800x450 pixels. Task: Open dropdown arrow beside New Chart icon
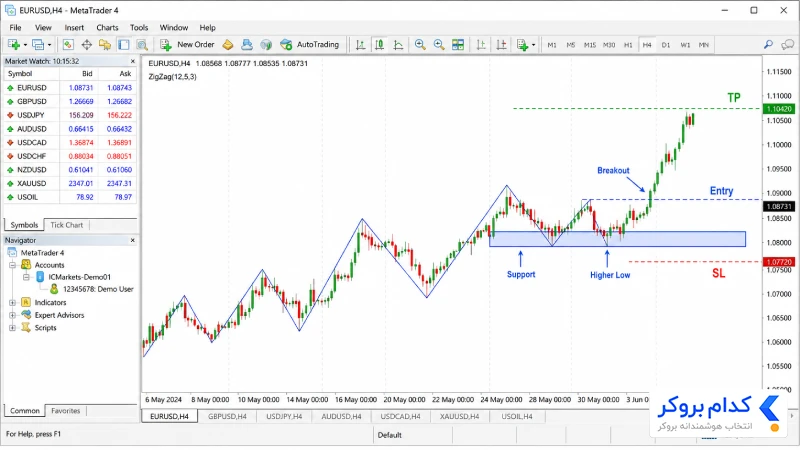point(25,45)
